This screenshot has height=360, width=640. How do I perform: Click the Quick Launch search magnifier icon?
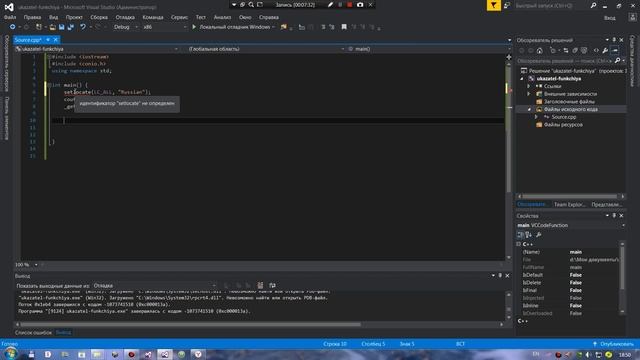593,5
